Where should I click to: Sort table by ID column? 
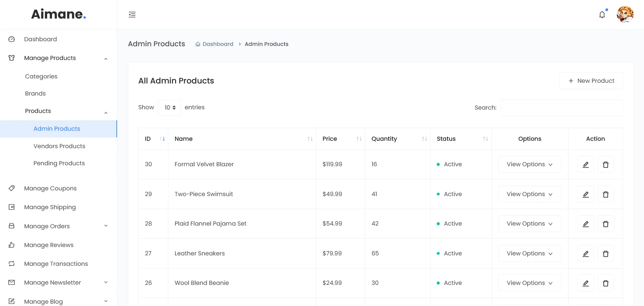[153, 139]
